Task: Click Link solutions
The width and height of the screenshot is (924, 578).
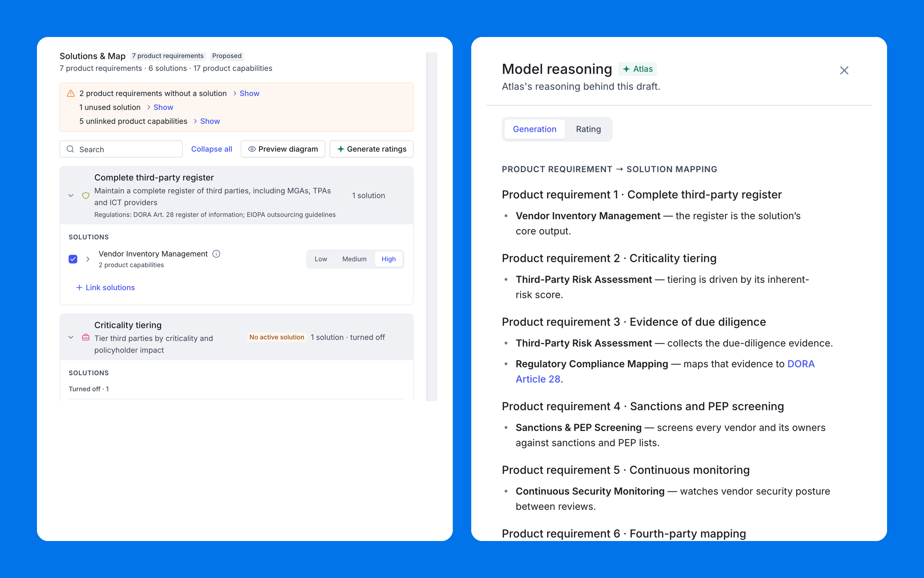Action: (105, 287)
